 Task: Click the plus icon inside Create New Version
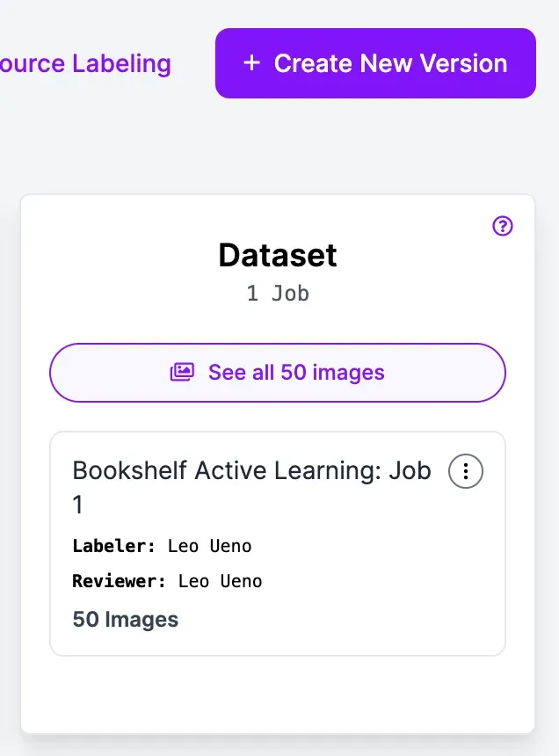tap(252, 62)
